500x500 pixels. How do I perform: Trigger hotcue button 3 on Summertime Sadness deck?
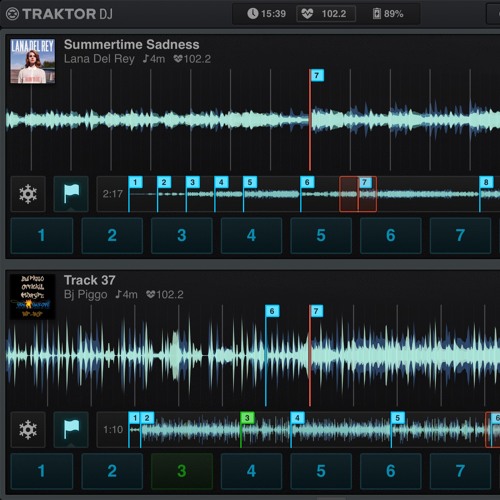point(182,235)
